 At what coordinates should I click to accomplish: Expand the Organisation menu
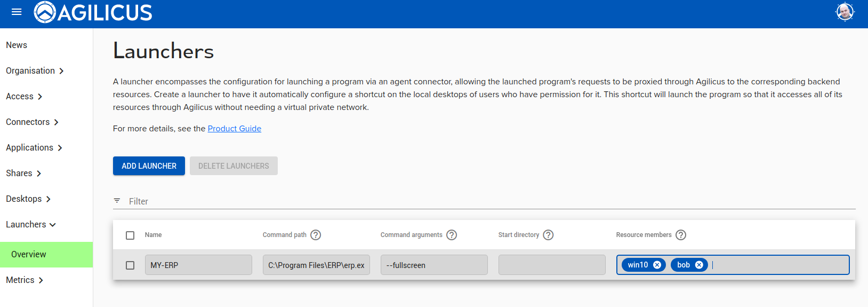point(35,71)
